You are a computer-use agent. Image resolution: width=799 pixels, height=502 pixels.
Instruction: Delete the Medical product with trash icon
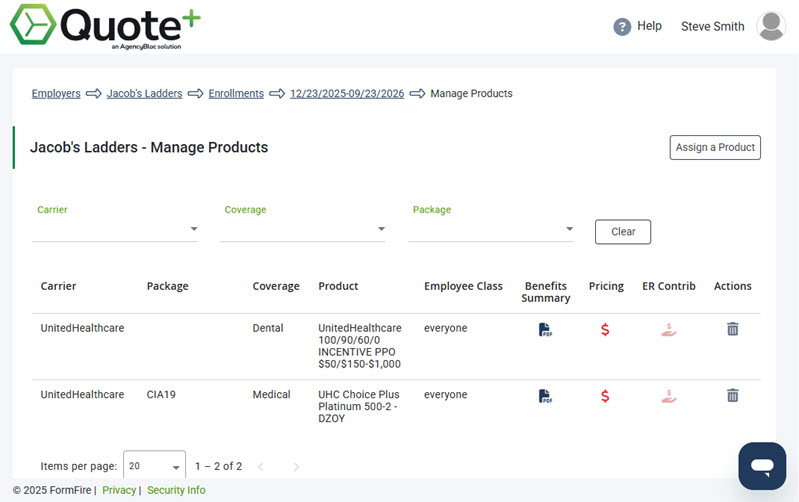[x=732, y=395]
